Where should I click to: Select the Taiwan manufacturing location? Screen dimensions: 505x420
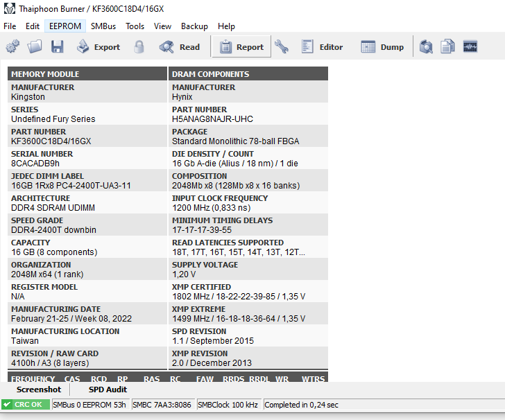25,341
